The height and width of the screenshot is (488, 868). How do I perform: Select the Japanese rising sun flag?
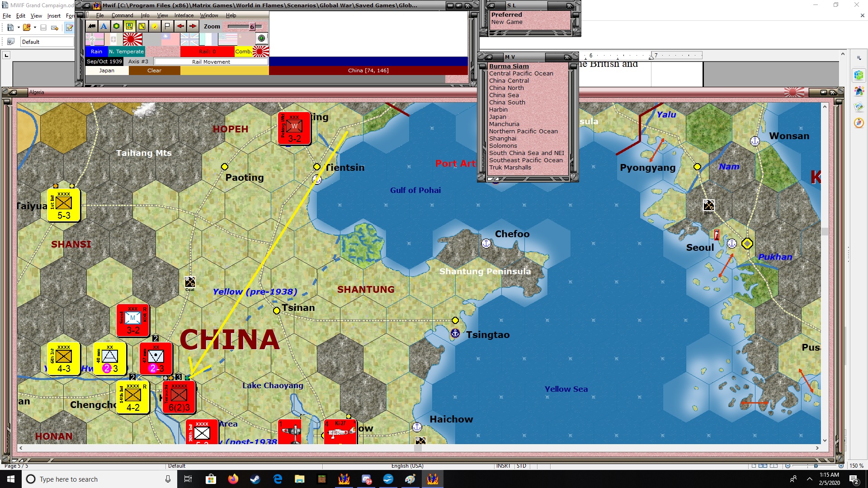(x=132, y=39)
